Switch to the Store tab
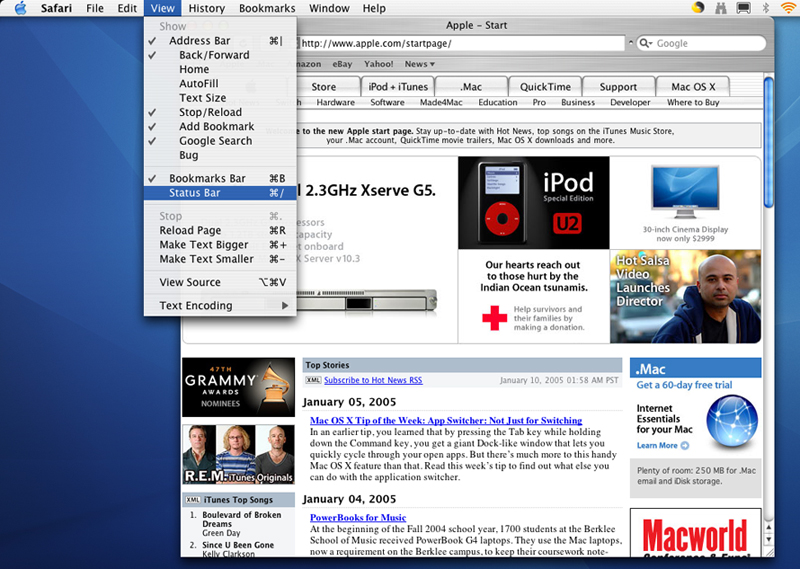This screenshot has width=800, height=569. (x=323, y=87)
